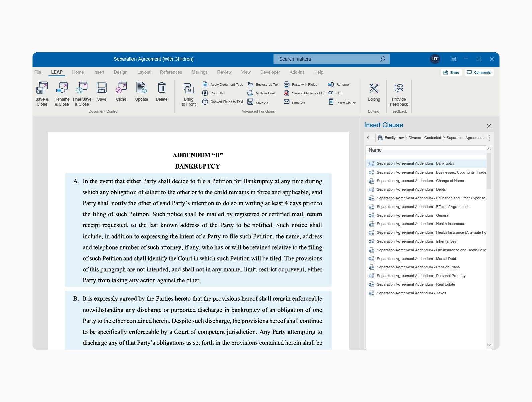Open the File tab

coord(38,72)
